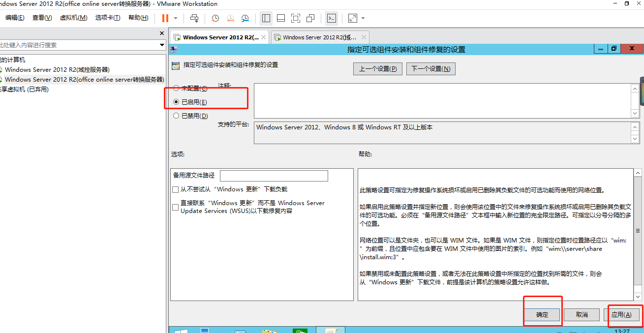Screen dimensions: 644x333
Task: Click the supported platform scroll up arrow
Action: pyautogui.click(x=635, y=126)
